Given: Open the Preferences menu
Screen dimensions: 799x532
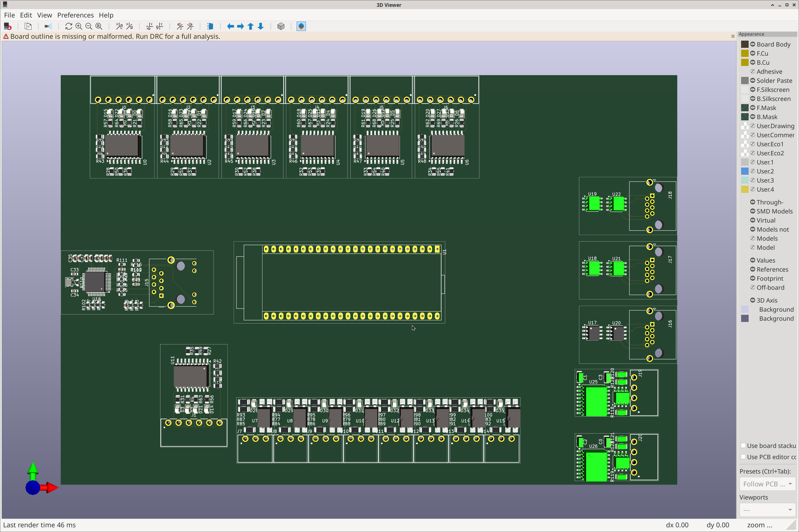Looking at the screenshot, I should pyautogui.click(x=75, y=15).
